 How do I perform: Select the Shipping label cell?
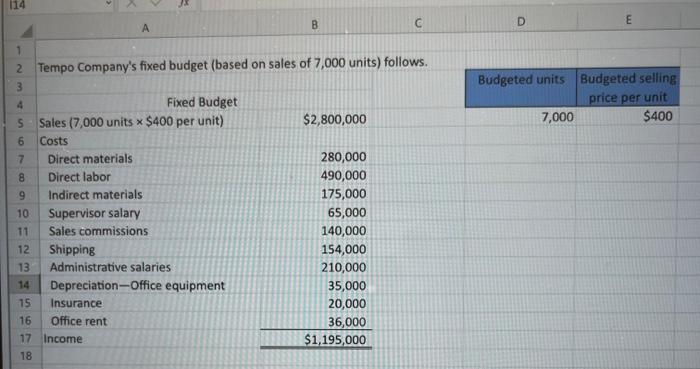pos(72,249)
